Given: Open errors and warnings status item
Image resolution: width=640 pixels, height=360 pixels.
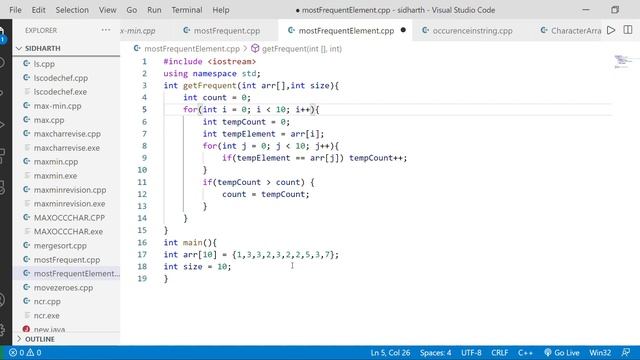Looking at the screenshot, I should 25,353.
